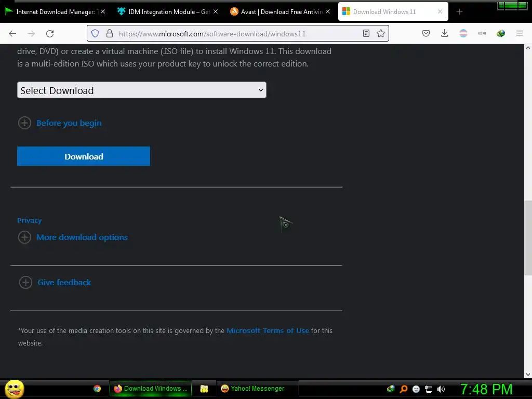Open the Select Download dropdown
The height and width of the screenshot is (399, 532).
coord(142,90)
